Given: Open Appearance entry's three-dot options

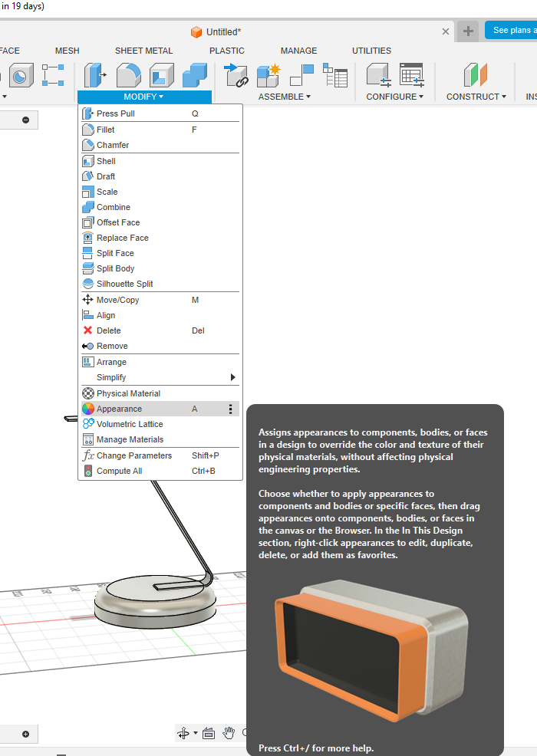Looking at the screenshot, I should coord(231,409).
